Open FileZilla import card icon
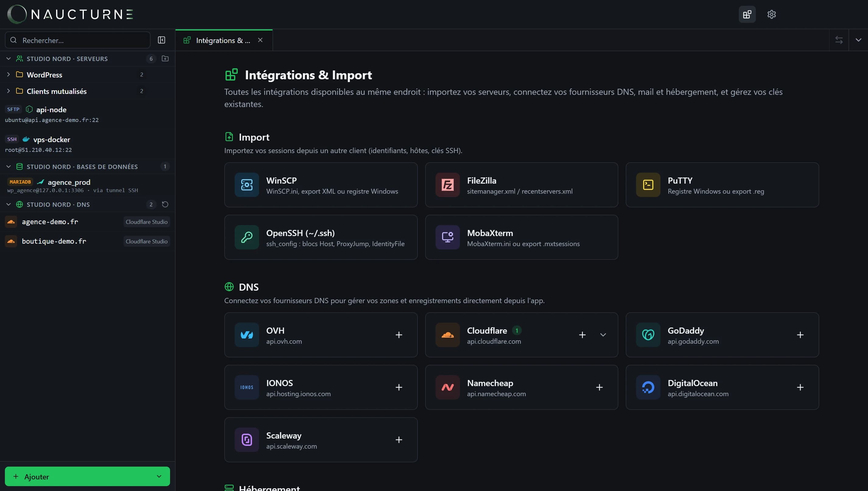 (447, 185)
